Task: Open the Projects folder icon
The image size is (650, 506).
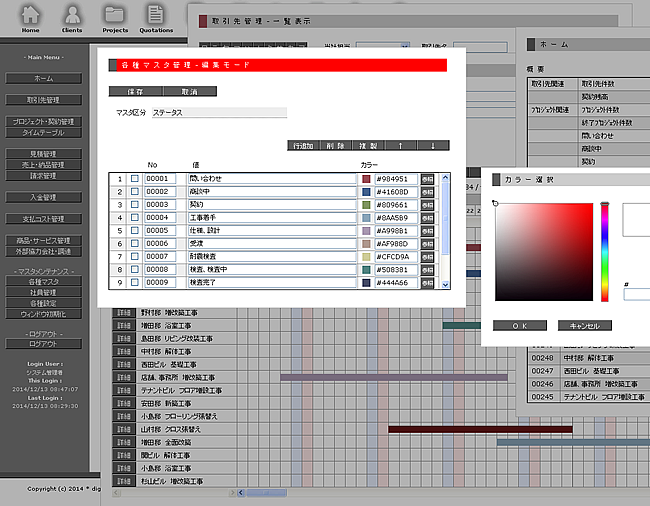Action: [x=115, y=19]
